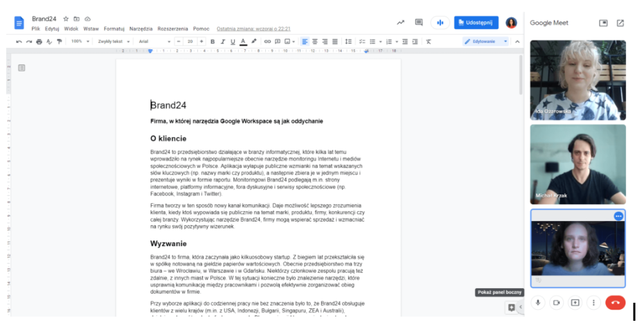
Task: Open the Ostatnia zmiana version history link
Action: click(x=253, y=29)
